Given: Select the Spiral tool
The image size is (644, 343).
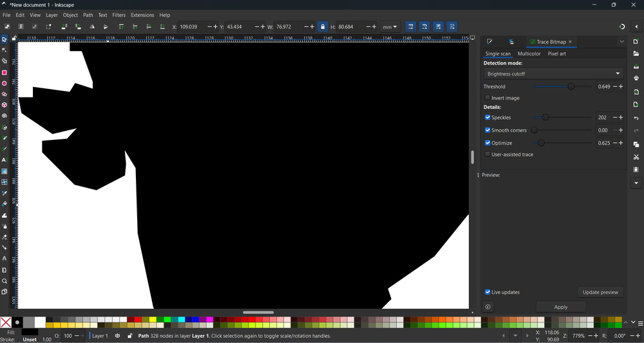Looking at the screenshot, I should [4, 116].
